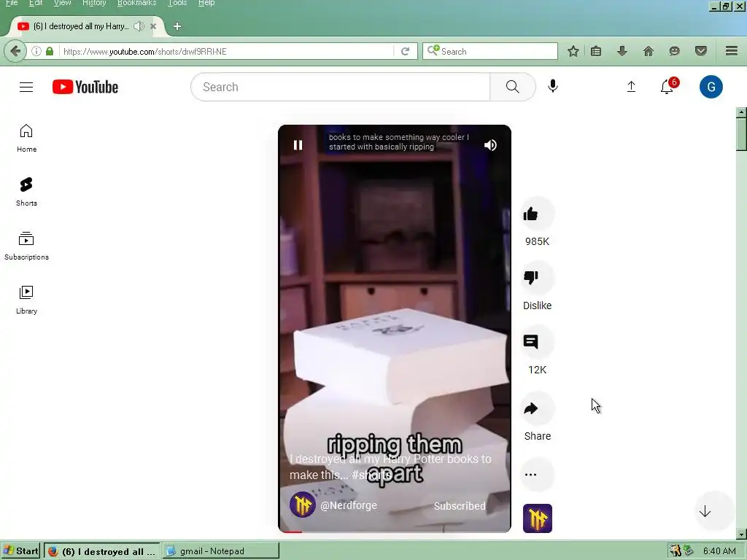Select the URL address bar

[226, 52]
